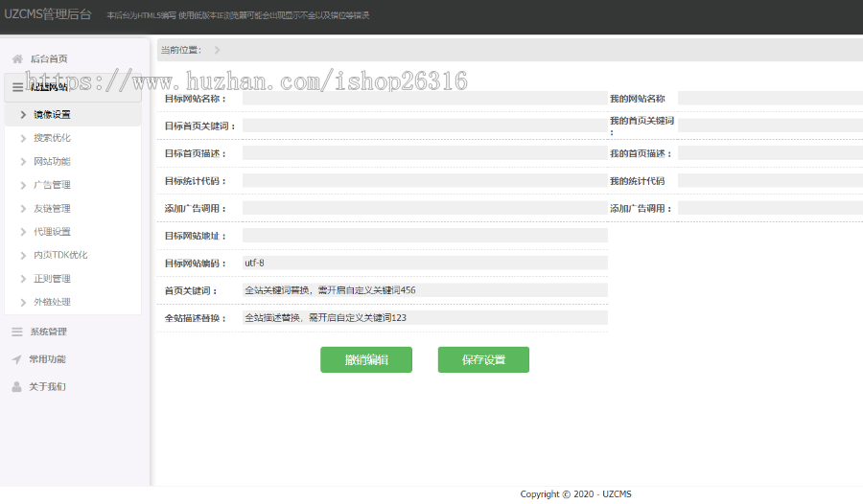Focus the 目标网站地址 input field
863x504 pixels.
tap(425, 236)
